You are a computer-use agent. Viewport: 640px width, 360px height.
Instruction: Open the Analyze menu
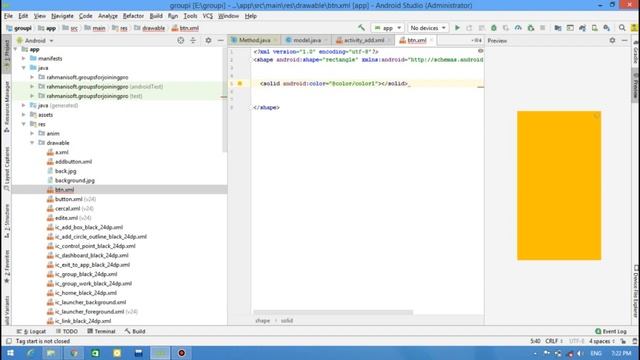click(x=108, y=16)
